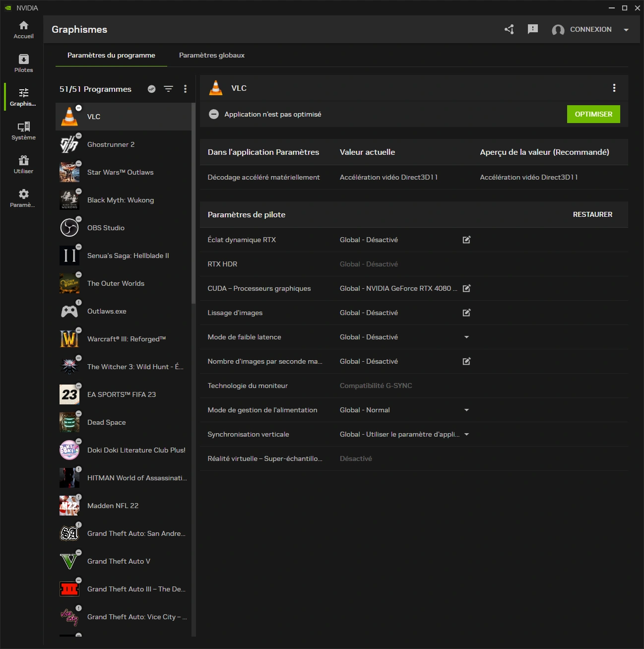Click the share icon in header

pos(509,29)
